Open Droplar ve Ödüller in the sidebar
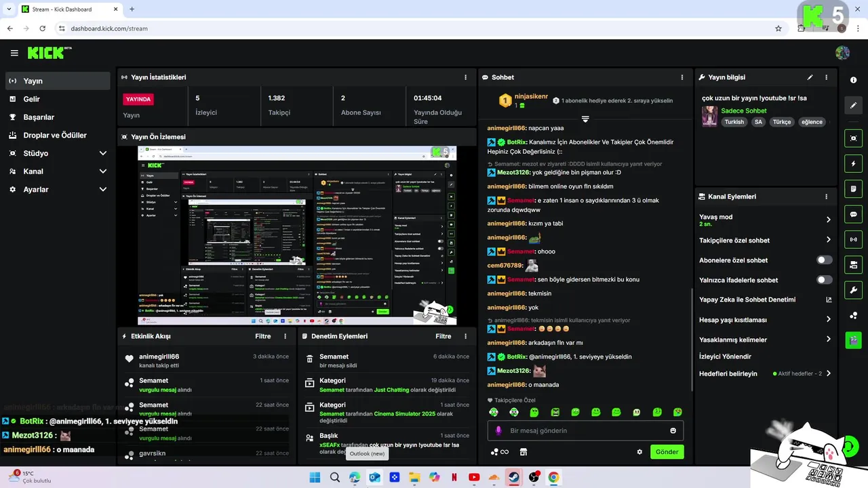This screenshot has width=868, height=488. pos(58,135)
